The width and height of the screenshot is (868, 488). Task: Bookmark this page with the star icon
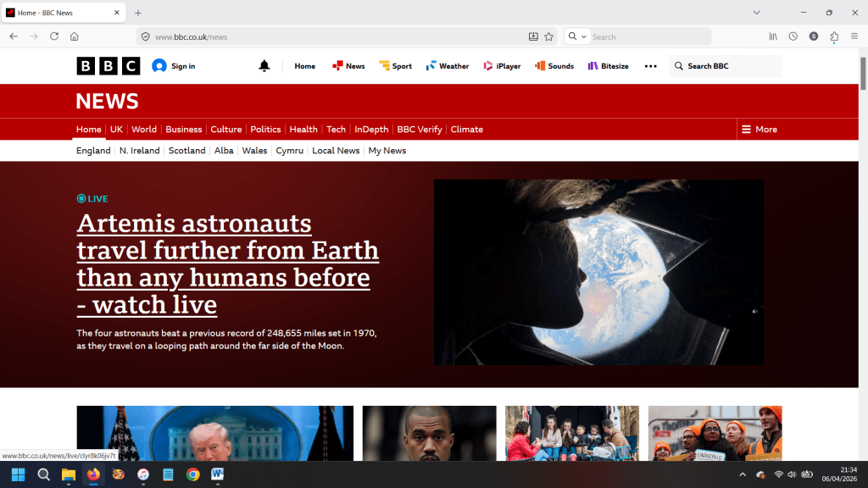(548, 36)
